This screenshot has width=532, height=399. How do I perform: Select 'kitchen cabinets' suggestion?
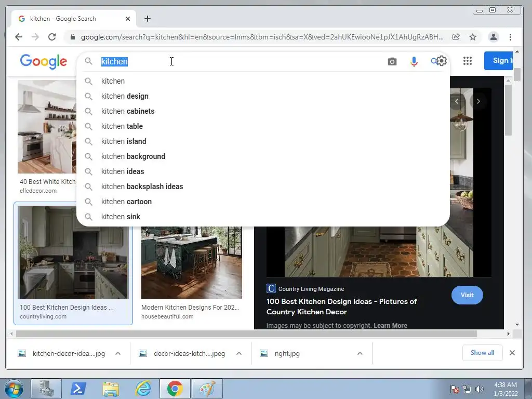coord(263,111)
